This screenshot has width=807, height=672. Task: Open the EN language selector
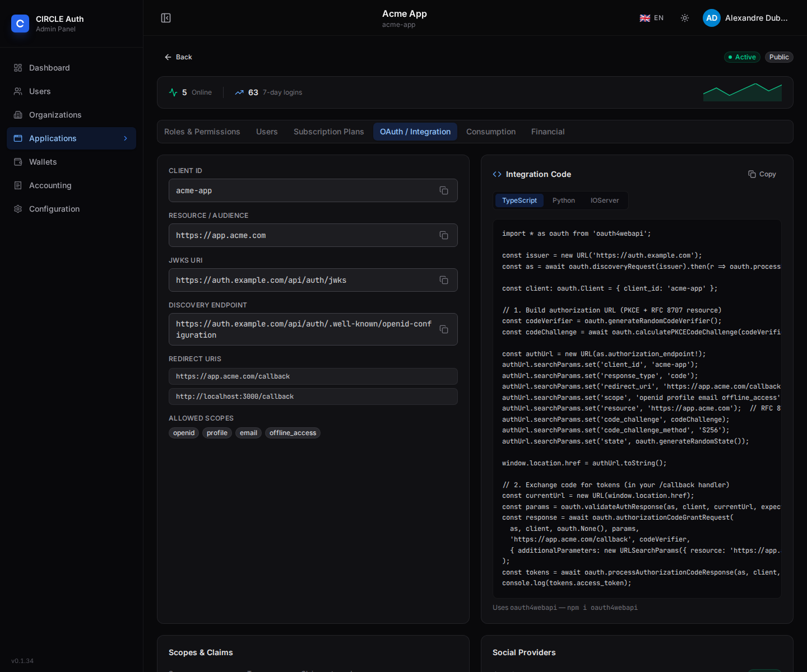pos(652,18)
